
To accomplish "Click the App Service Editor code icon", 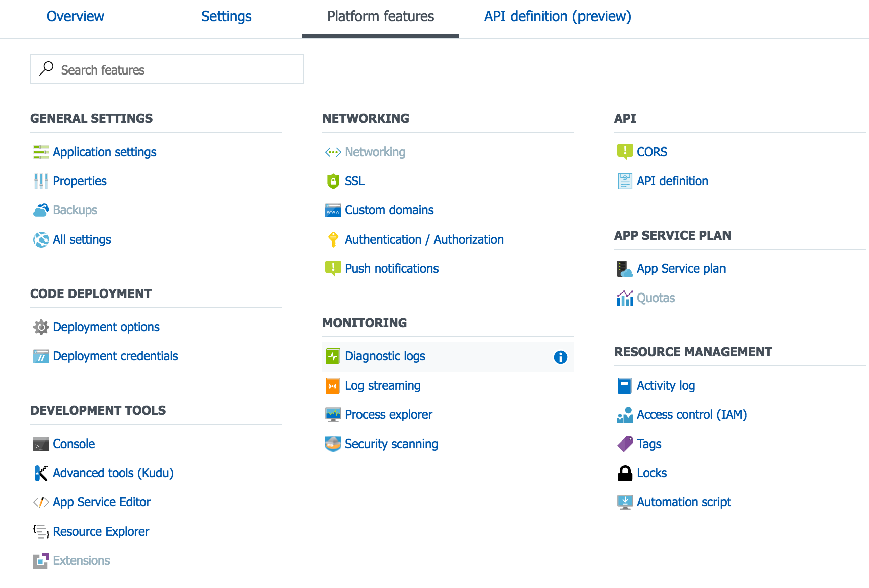I will click(x=41, y=502).
